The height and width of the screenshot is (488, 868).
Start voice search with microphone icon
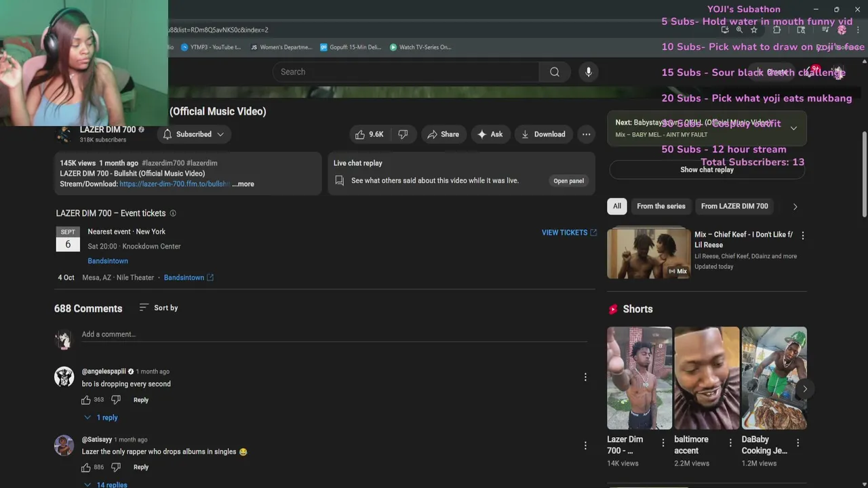coord(589,72)
